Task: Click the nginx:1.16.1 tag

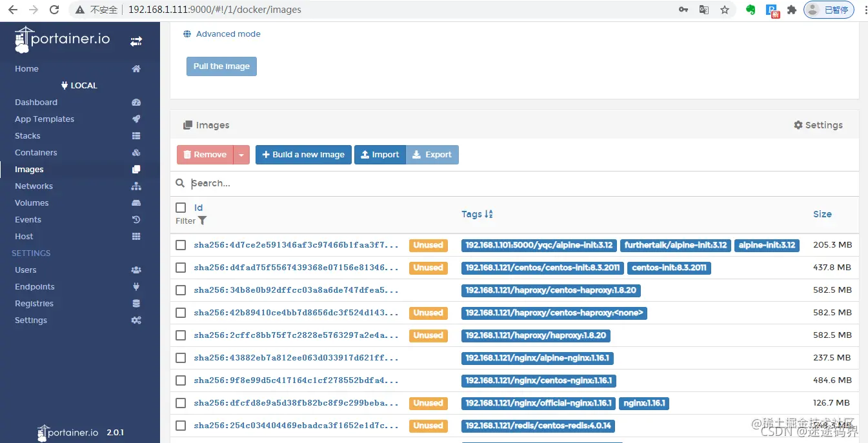Action: pyautogui.click(x=644, y=403)
